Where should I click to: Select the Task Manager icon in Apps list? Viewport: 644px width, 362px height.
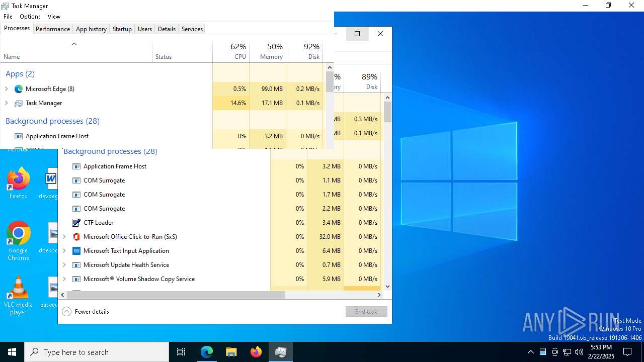point(19,103)
